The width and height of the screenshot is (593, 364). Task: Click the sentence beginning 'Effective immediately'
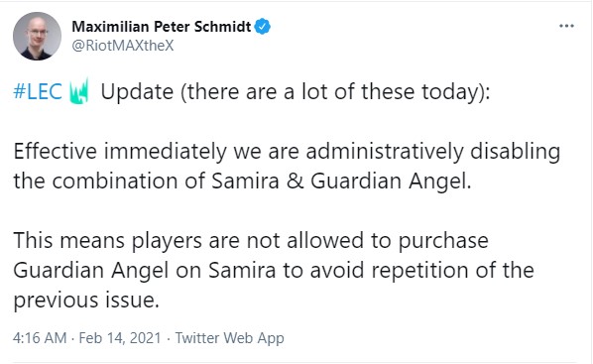click(287, 166)
